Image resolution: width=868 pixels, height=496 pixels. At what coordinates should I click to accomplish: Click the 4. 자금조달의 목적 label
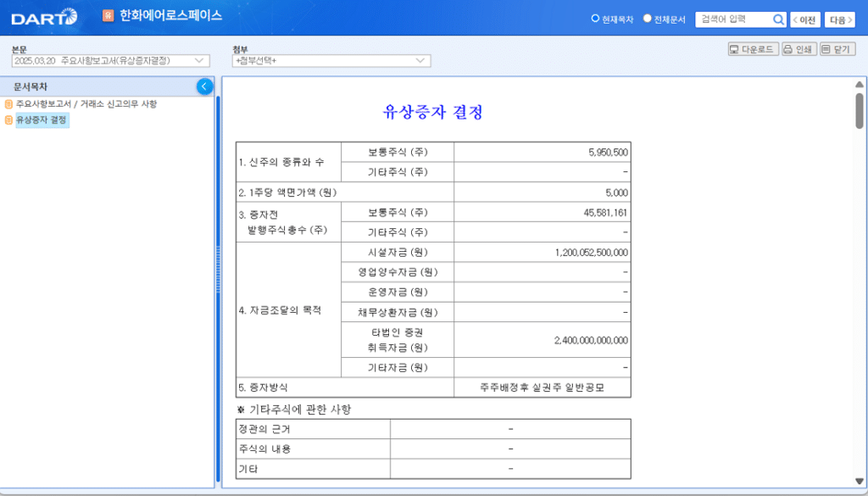point(280,310)
